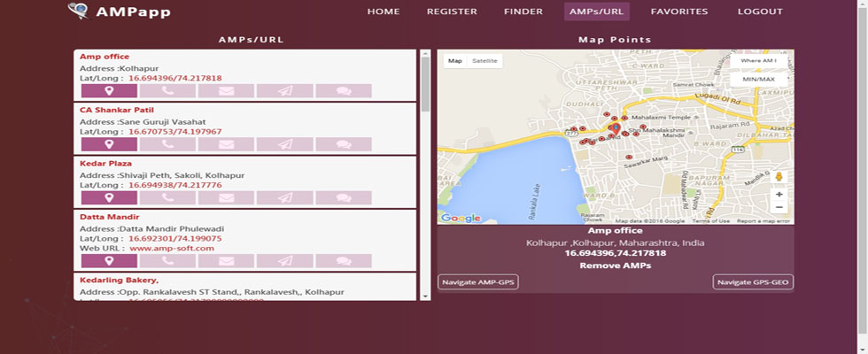Click the Navigate AMP-GPS button
Viewport: 868px width, 354px height.
point(478,282)
